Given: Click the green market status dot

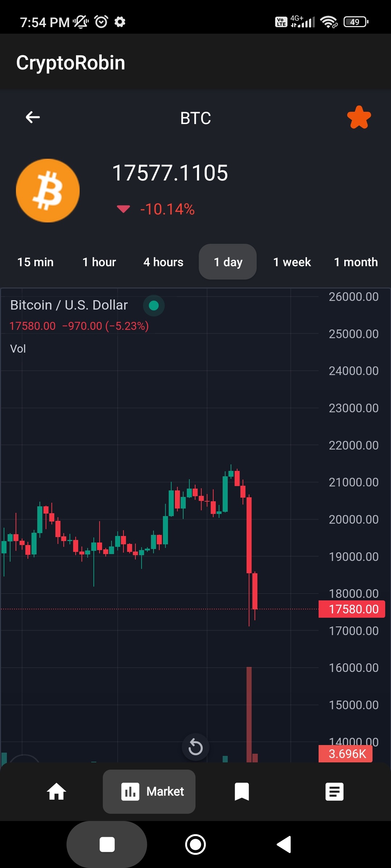Looking at the screenshot, I should (154, 306).
